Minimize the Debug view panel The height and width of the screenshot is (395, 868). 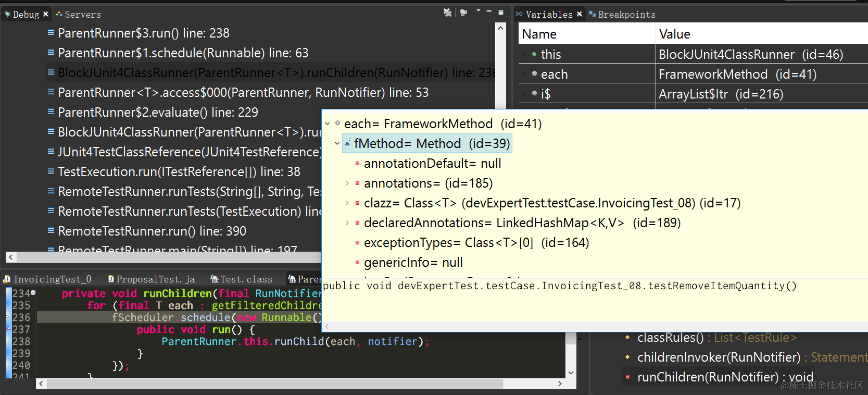pyautogui.click(x=489, y=11)
